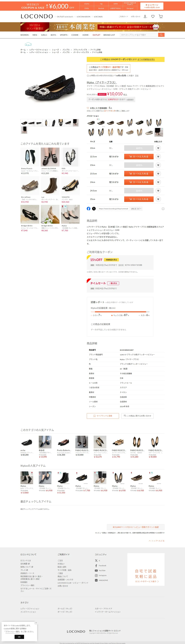Click この商品に関するお問い合わせ button
Screen dimensions: 185x644
point(137,416)
